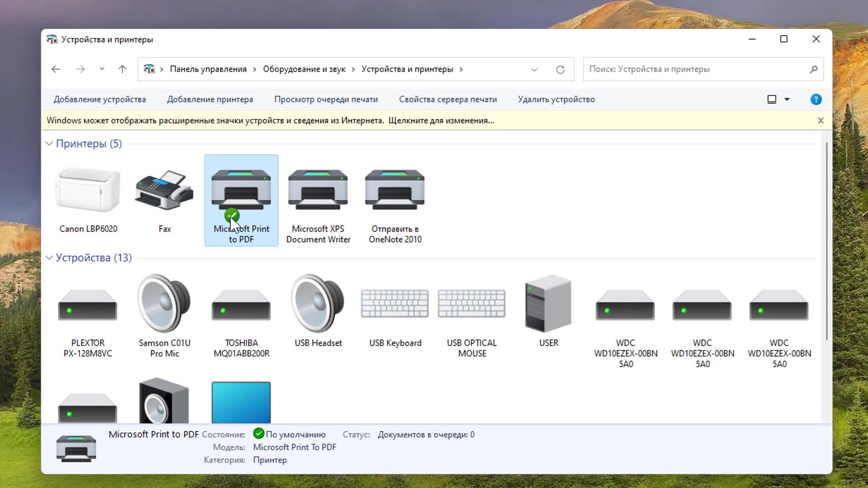Select the Canon LBP6020 printer icon
Image resolution: width=868 pixels, height=488 pixels.
click(x=88, y=190)
